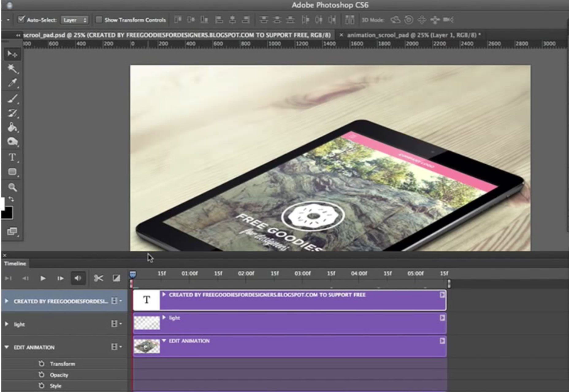Close the Timeline panel
The width and height of the screenshot is (569, 392).
coord(4,255)
